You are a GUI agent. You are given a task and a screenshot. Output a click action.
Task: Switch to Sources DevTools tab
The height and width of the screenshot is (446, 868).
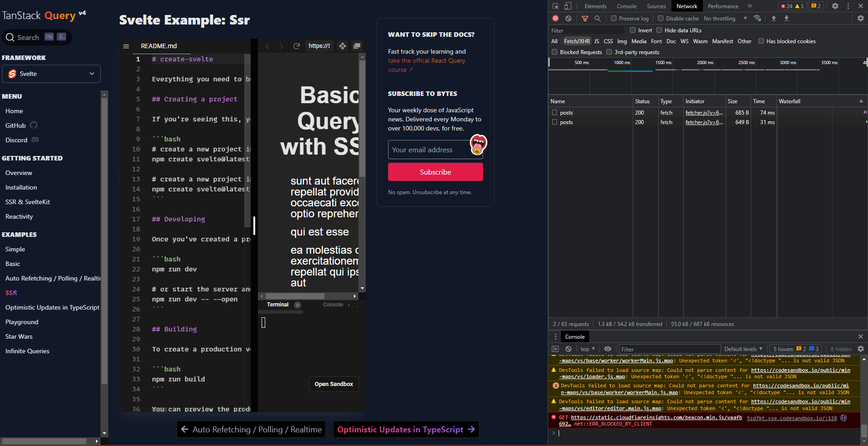[656, 6]
